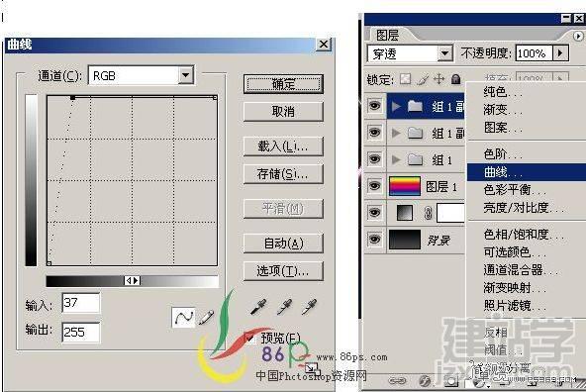Choose the pencil curve drawing tool
The width and height of the screenshot is (586, 392).
point(206,317)
